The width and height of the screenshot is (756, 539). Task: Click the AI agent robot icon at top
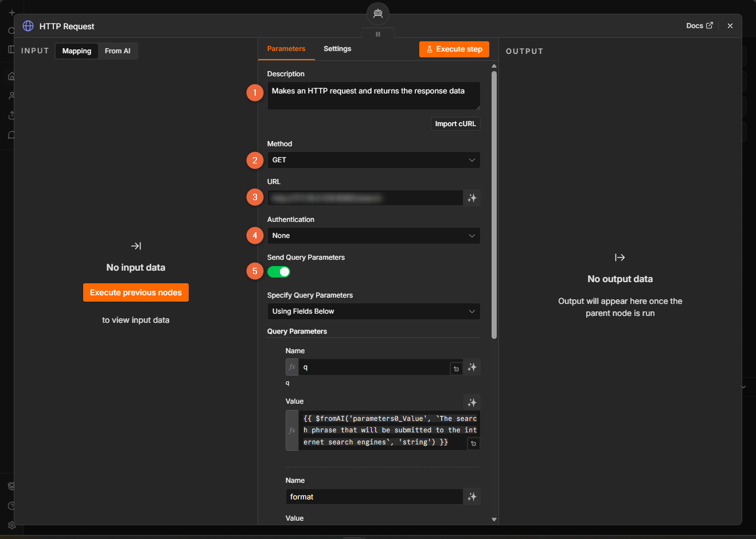378,14
